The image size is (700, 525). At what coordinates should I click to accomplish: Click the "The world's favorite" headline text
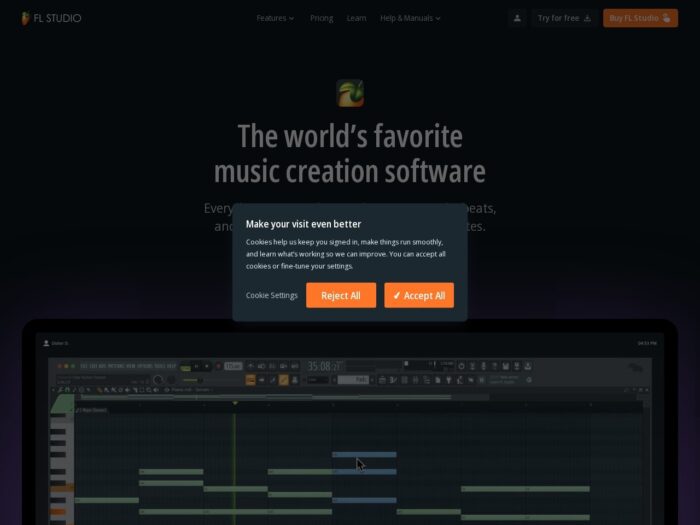[x=350, y=136]
